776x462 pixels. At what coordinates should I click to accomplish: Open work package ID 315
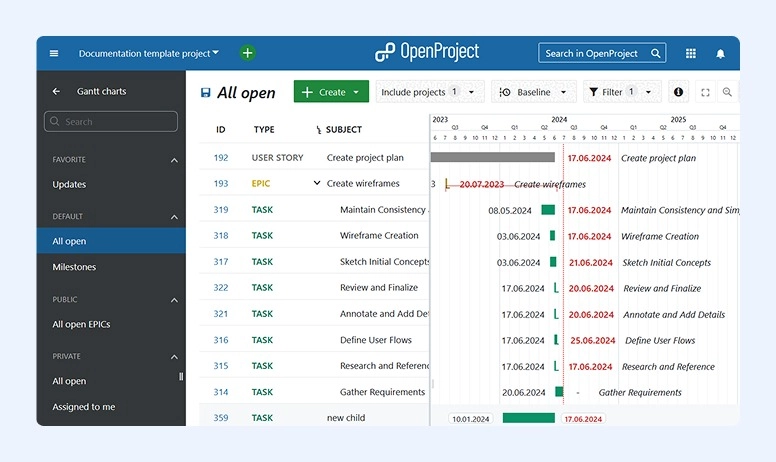pos(221,366)
